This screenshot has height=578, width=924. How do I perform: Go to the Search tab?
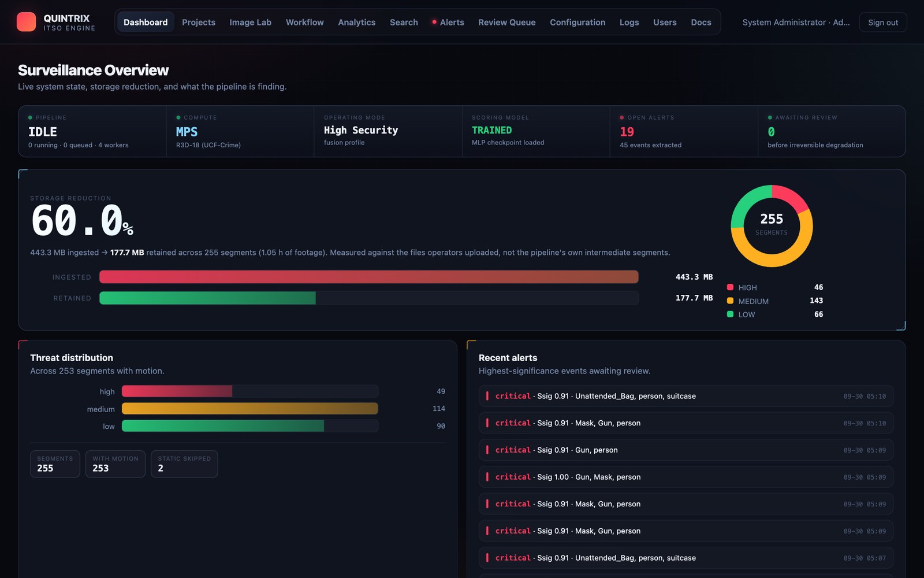404,22
